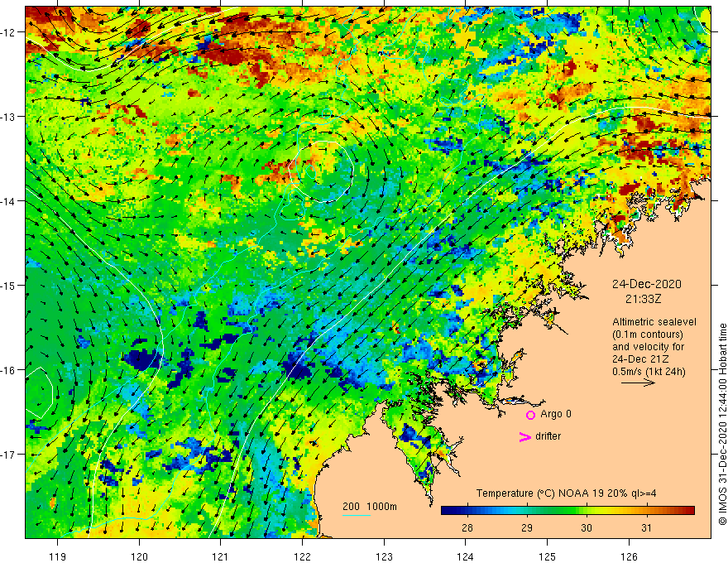Click the 'and velocity for' caption line
The image size is (728, 563).
click(x=648, y=347)
